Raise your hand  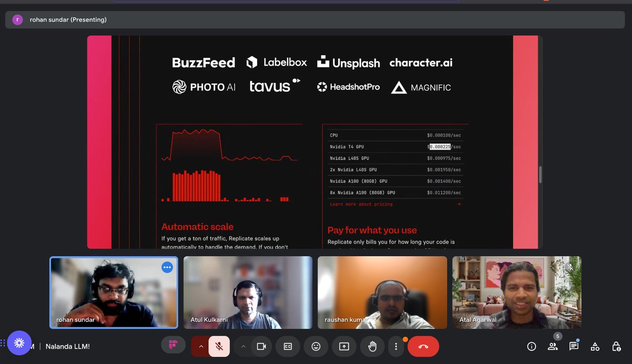[372, 346]
